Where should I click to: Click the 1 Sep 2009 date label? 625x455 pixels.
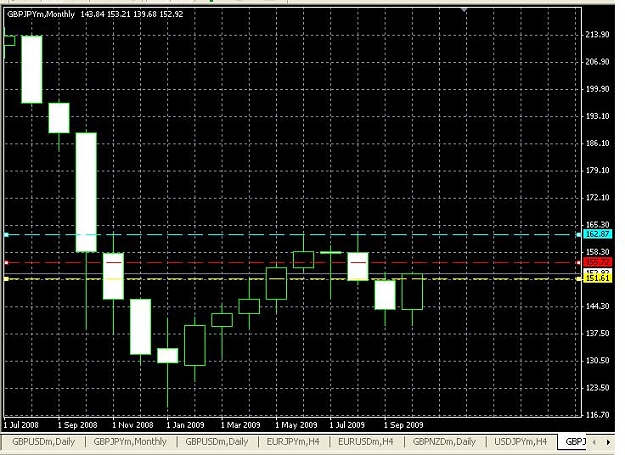(x=403, y=425)
